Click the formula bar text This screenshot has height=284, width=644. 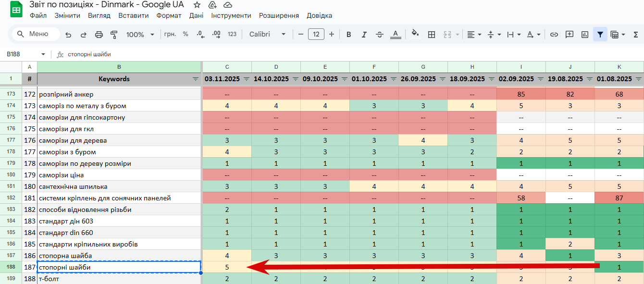point(89,54)
